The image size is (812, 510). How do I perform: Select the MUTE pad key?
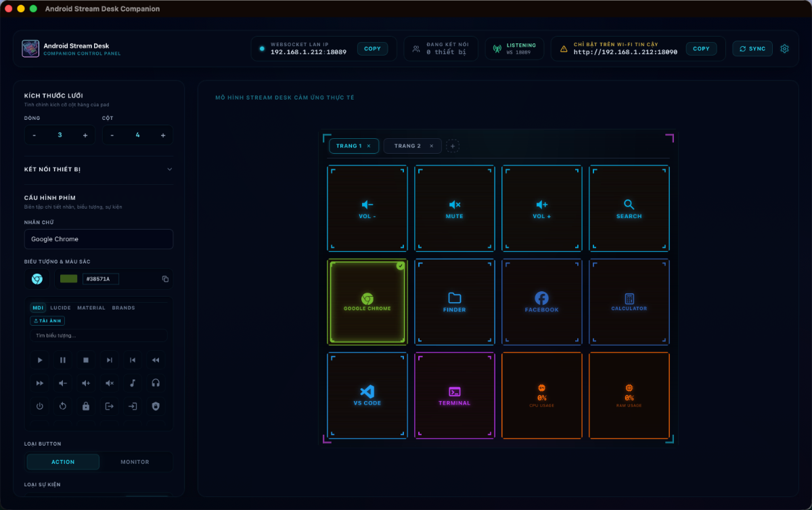coord(455,209)
